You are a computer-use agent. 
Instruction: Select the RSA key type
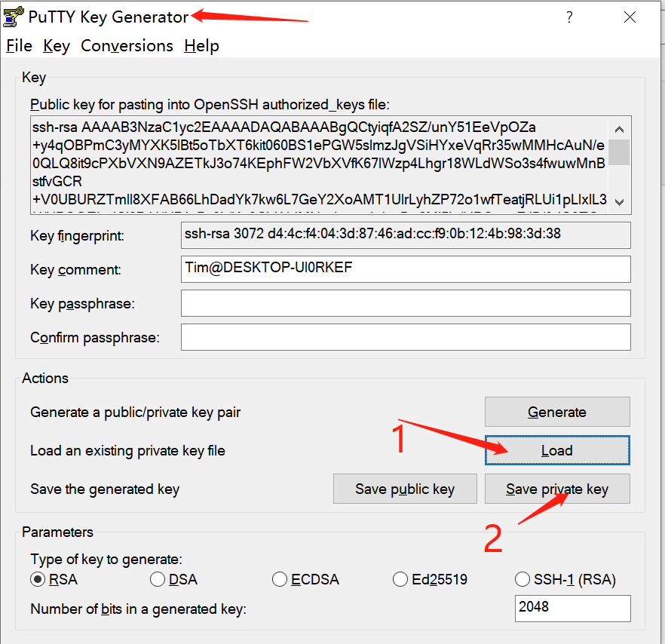37,579
